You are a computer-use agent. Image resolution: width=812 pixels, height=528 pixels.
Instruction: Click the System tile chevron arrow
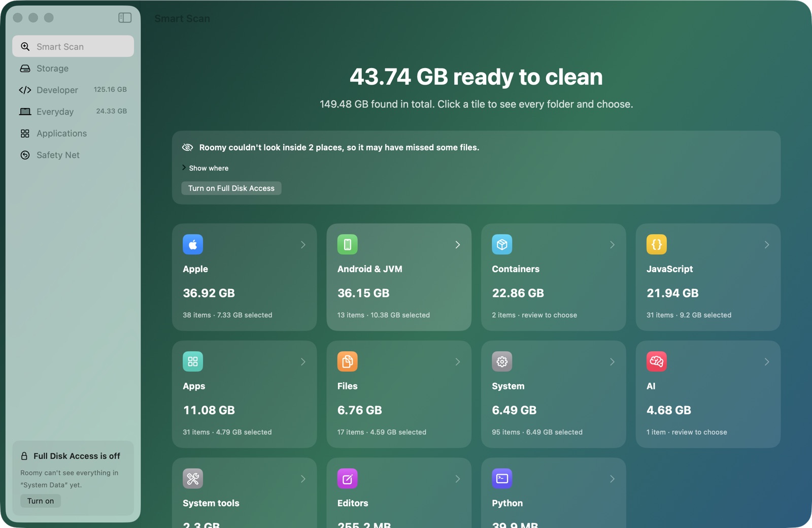[x=612, y=362]
